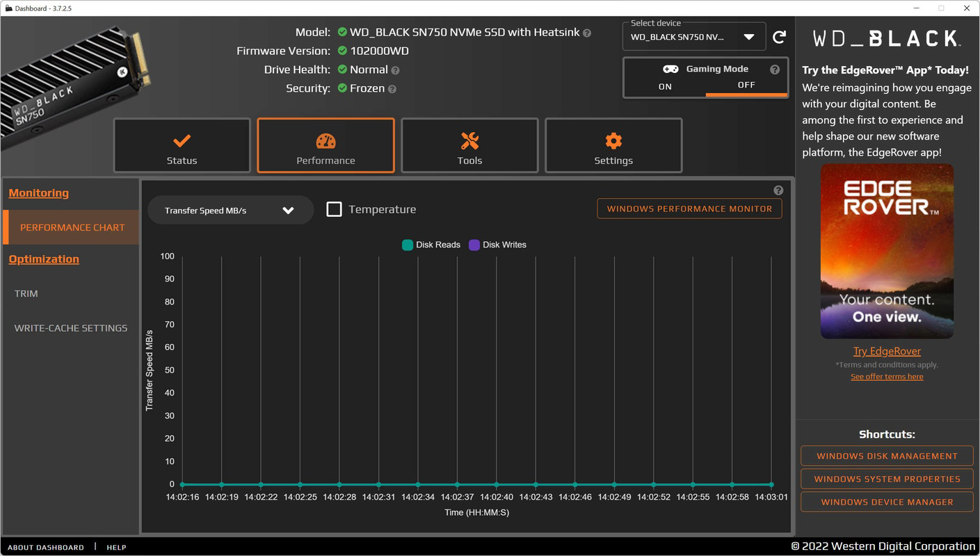Click the Shortcuts: heading
The image size is (980, 556).
coord(887,434)
